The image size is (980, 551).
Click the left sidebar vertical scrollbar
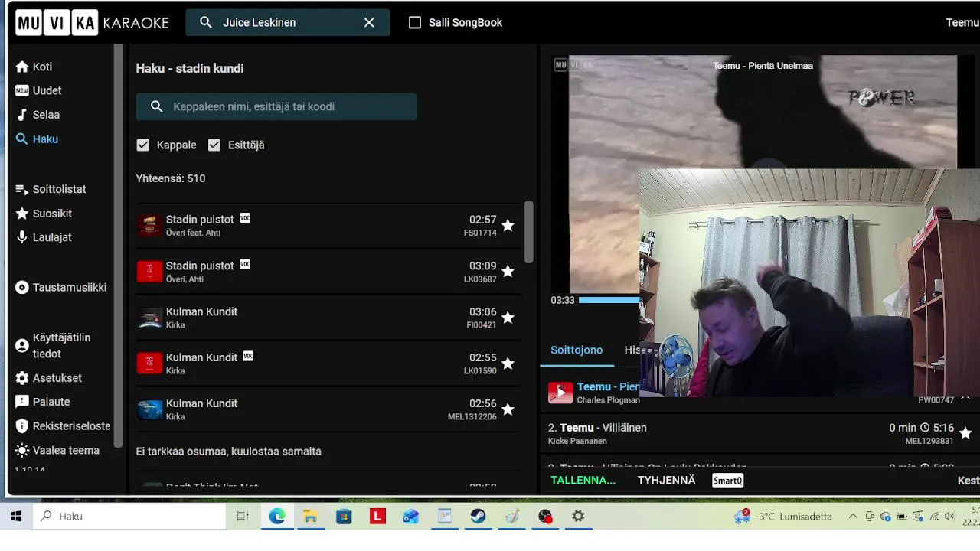click(118, 245)
